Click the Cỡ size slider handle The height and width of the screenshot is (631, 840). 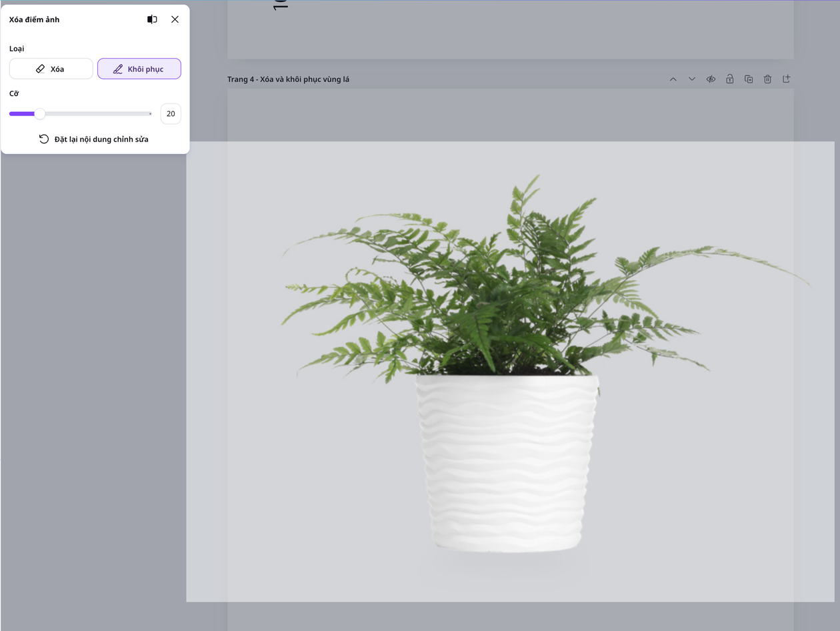click(40, 114)
